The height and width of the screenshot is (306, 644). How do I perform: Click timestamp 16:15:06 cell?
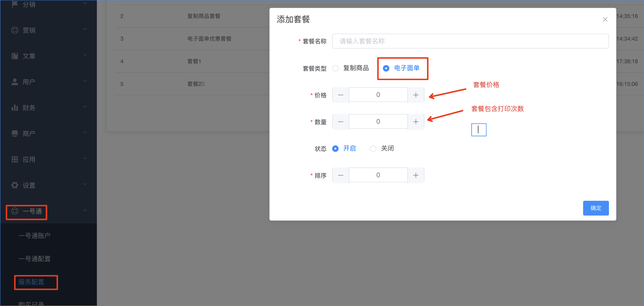pyautogui.click(x=627, y=84)
